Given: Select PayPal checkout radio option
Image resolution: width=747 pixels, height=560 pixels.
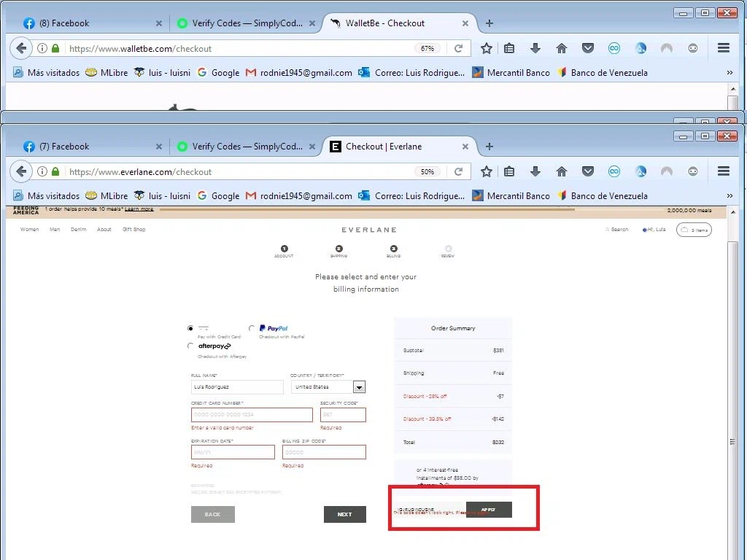Looking at the screenshot, I should [x=252, y=328].
